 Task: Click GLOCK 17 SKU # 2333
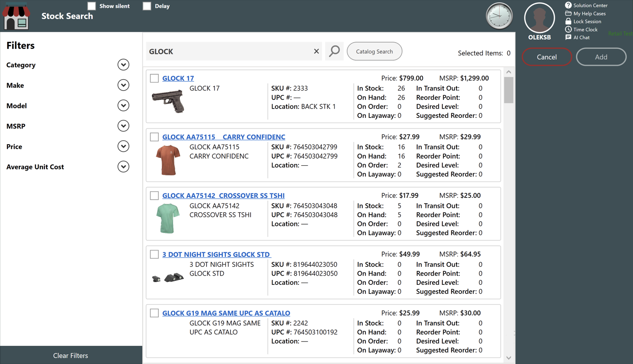coord(289,88)
